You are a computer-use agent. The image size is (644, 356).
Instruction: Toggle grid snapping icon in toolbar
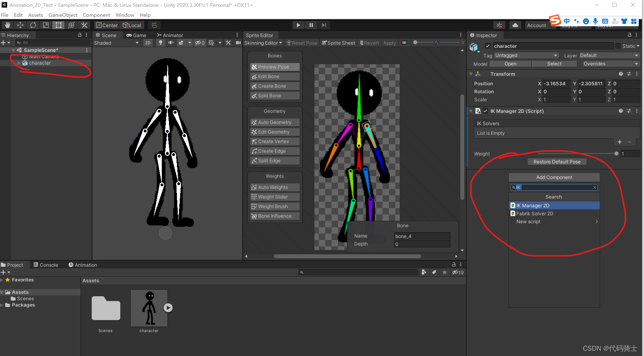tap(154, 25)
